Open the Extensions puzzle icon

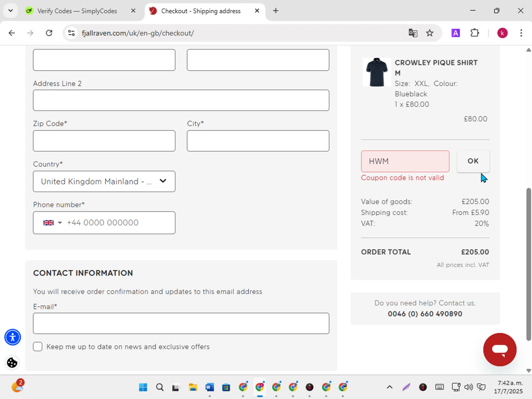[475, 33]
